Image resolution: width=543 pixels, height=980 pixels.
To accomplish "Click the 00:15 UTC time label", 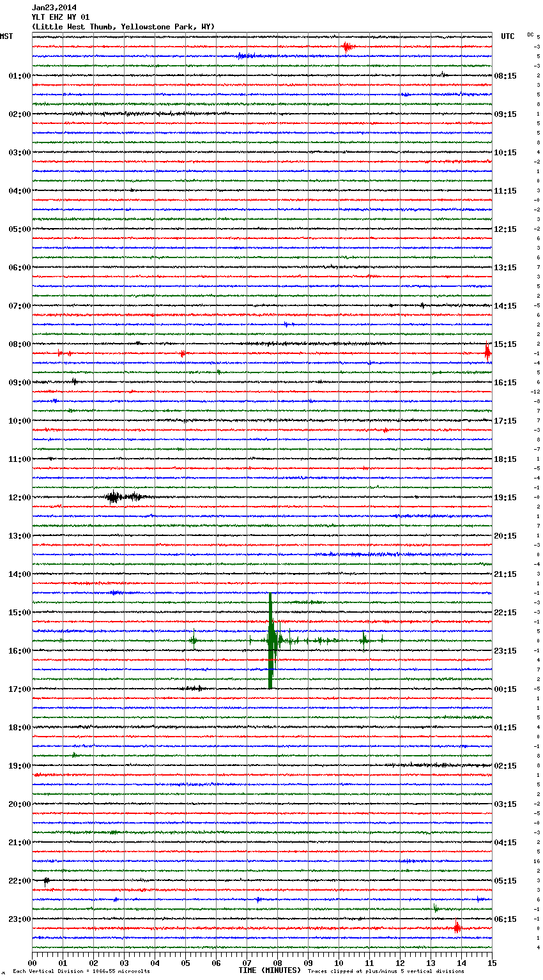I will [505, 689].
